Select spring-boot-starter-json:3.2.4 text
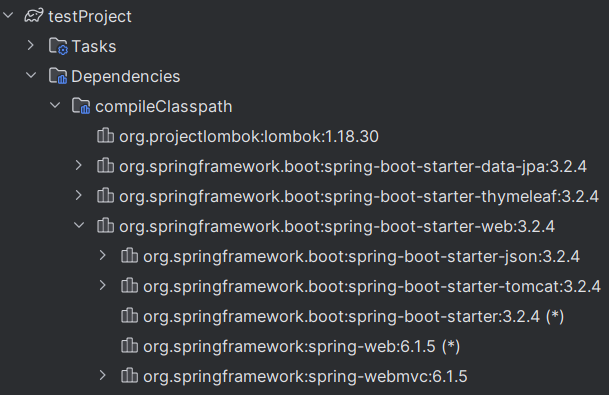Viewport: 609px width, 395px height. tap(464, 257)
